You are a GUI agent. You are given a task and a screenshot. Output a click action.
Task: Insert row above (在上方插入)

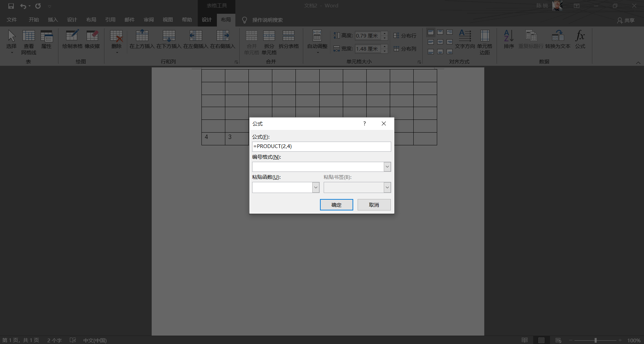(142, 39)
